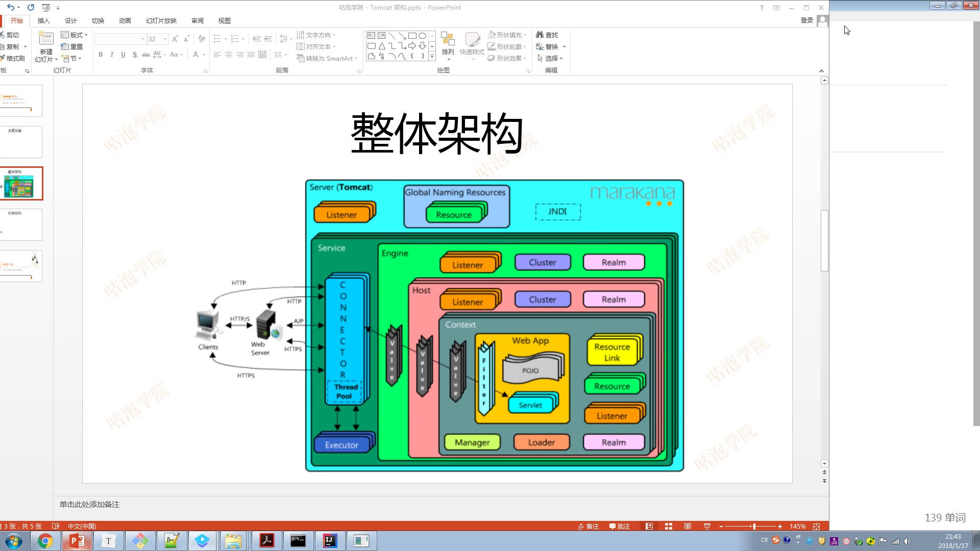The image size is (980, 551).
Task: Collapse the ribbon with the up chevron
Action: 821,71
